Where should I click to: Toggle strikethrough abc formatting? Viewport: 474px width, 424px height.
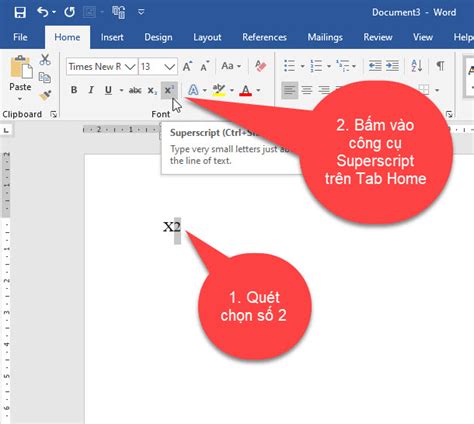click(x=135, y=90)
